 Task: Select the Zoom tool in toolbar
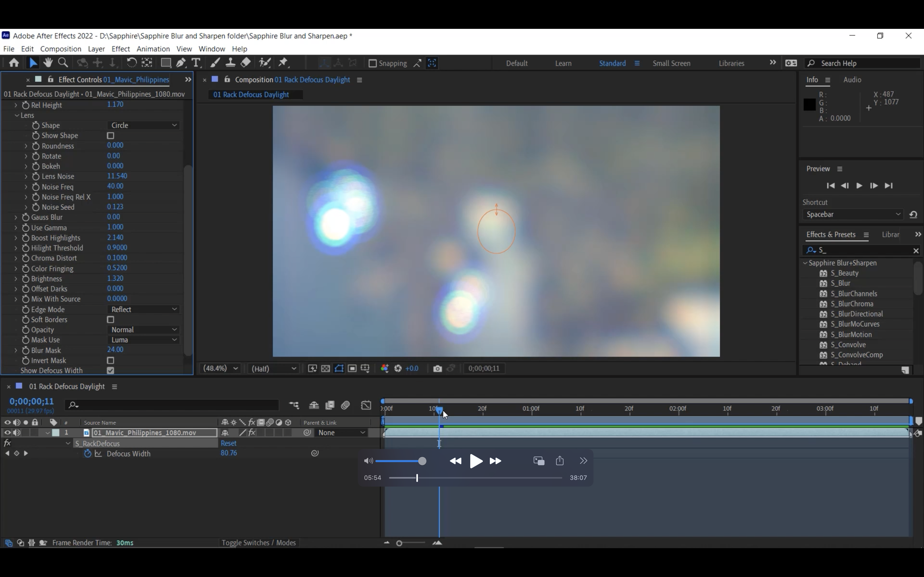63,63
